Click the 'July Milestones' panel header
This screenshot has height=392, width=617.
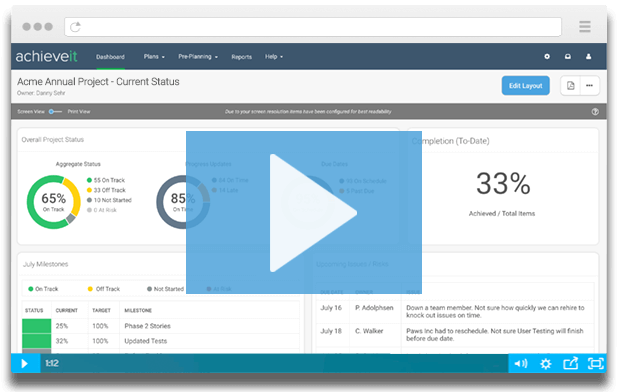tap(45, 264)
